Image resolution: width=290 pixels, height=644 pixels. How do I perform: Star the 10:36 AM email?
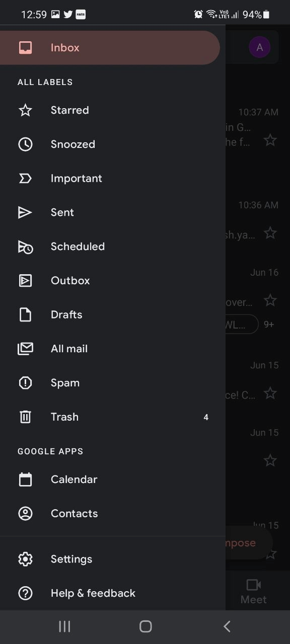tap(270, 233)
